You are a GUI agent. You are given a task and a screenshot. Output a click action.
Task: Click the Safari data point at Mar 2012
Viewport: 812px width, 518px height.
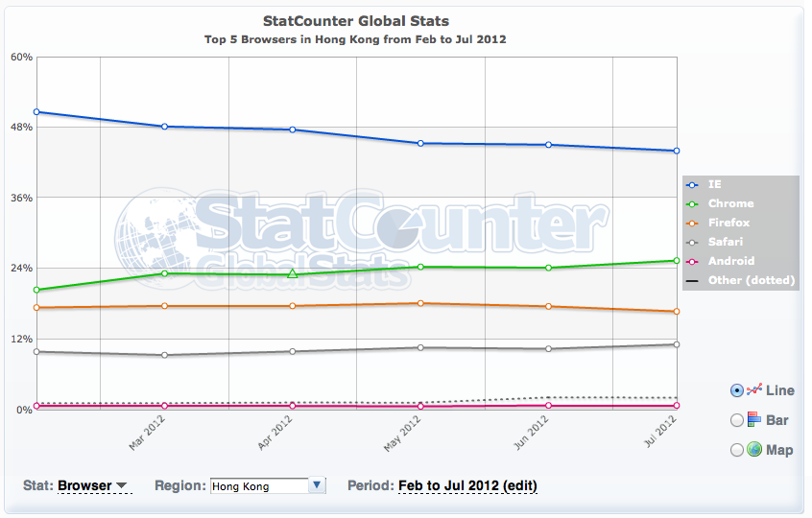click(x=165, y=355)
